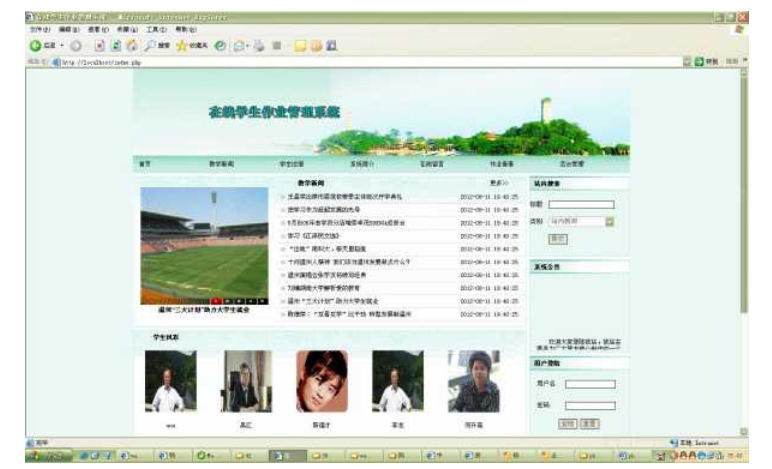Click the login submit button

[x=568, y=424]
